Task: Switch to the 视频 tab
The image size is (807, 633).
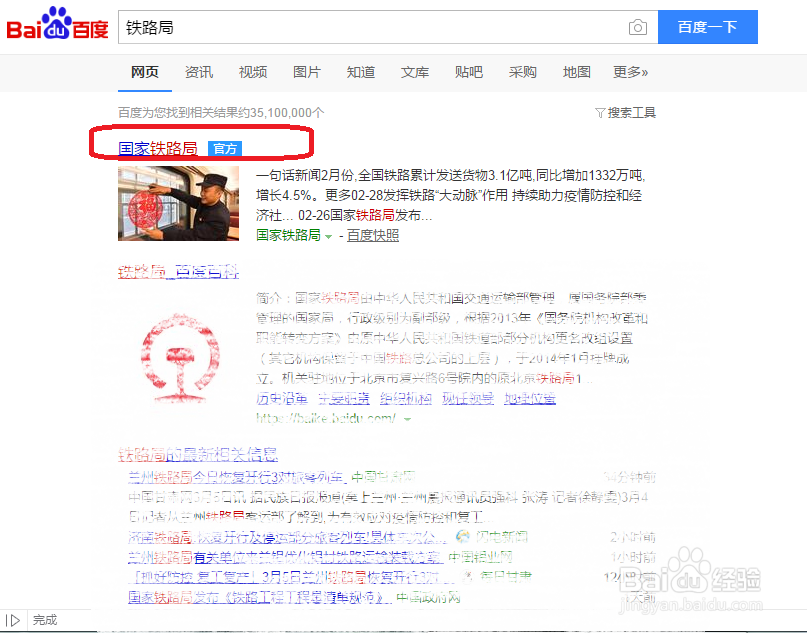Action: click(x=253, y=72)
